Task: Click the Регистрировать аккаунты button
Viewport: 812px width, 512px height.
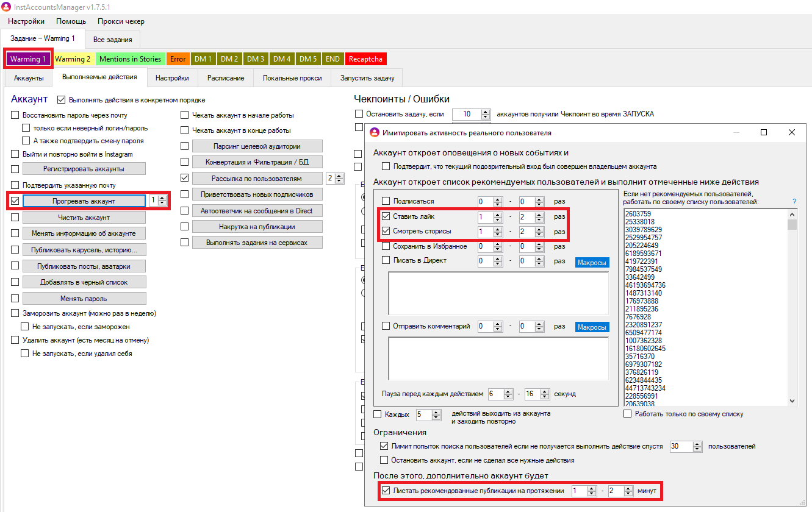Action: click(x=84, y=169)
